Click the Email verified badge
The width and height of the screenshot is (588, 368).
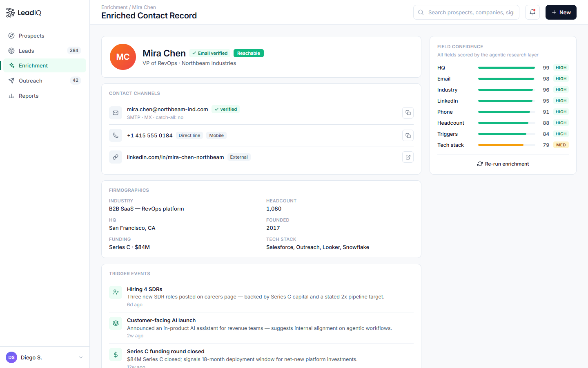210,53
